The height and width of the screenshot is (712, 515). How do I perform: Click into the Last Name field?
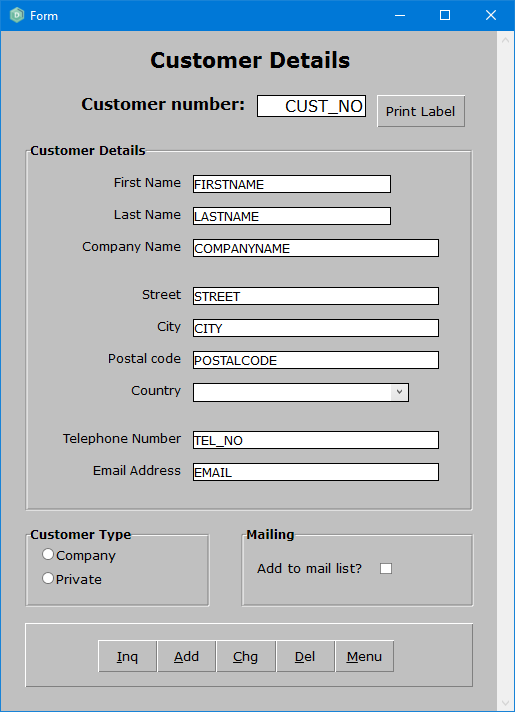(292, 216)
